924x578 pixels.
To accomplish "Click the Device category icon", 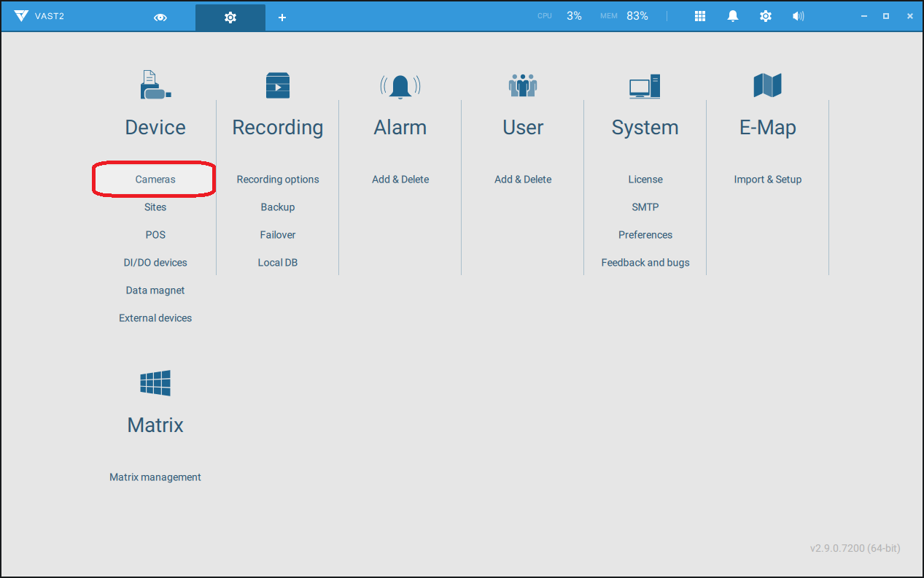I will coord(155,85).
